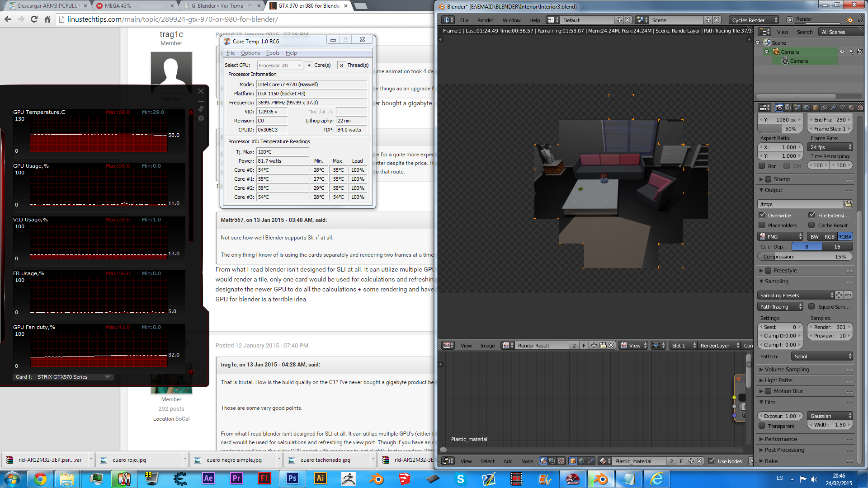Collapse Scene tree in outliner
Image resolution: width=868 pixels, height=488 pixels.
[x=758, y=42]
